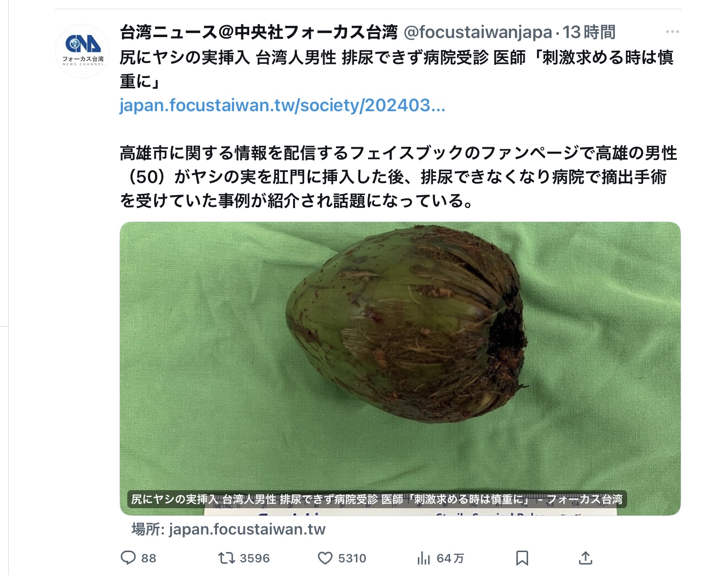Click the CNA フォーカス台湾 profile avatar
728x575 pixels.
tap(82, 51)
